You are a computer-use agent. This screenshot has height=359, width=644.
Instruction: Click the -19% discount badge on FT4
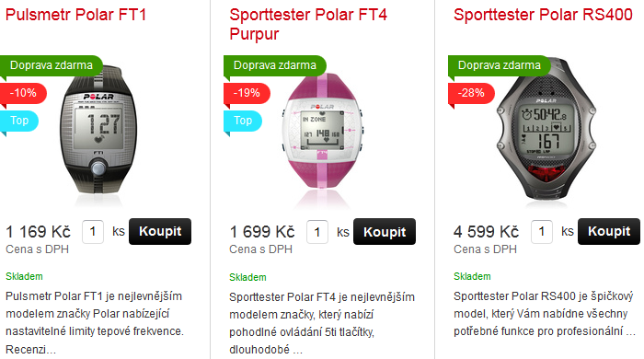point(247,93)
